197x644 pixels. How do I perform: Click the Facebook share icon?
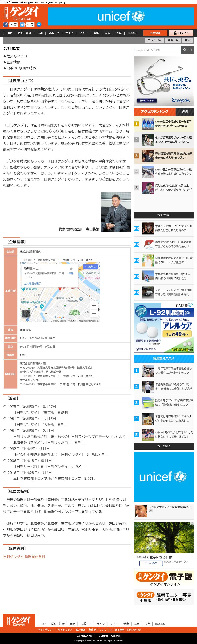(5, 24)
